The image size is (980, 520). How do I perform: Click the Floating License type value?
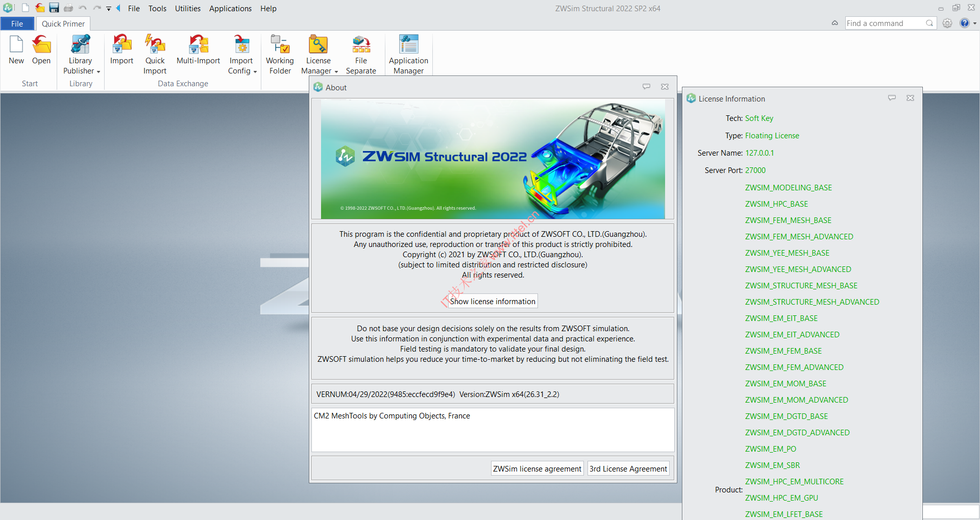[x=772, y=136]
